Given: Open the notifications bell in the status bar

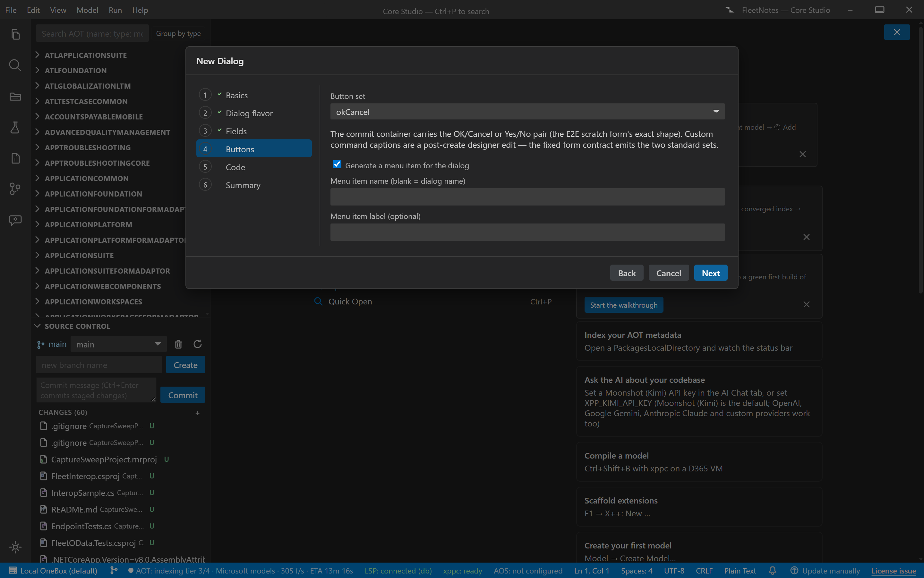Looking at the screenshot, I should click(x=773, y=571).
